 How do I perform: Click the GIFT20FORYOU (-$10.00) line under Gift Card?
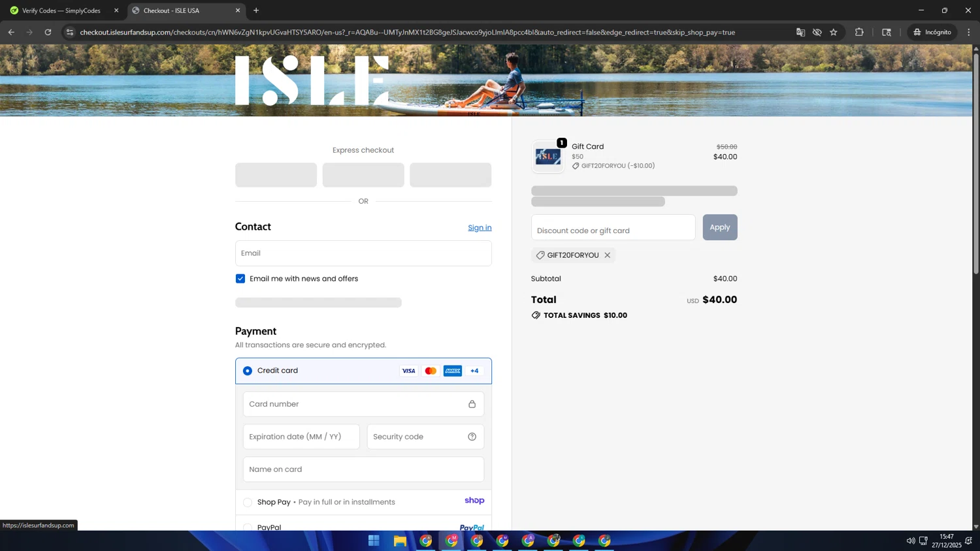[613, 166]
